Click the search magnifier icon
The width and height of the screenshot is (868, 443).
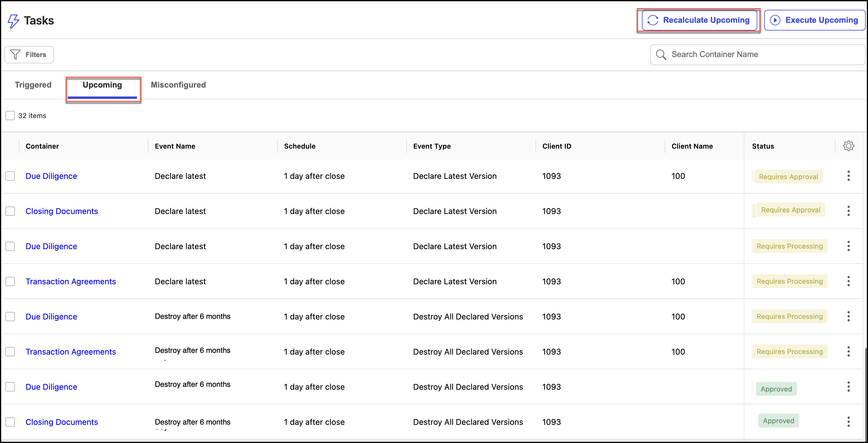click(661, 54)
